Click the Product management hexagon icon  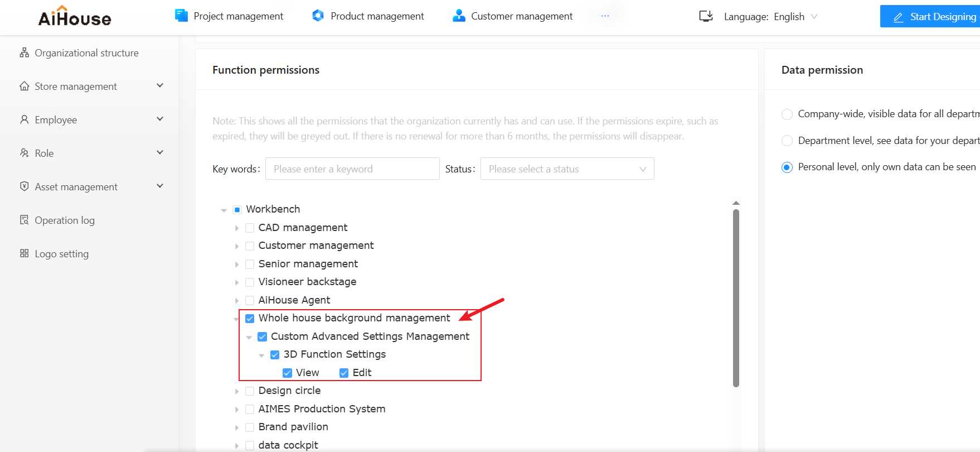(318, 16)
